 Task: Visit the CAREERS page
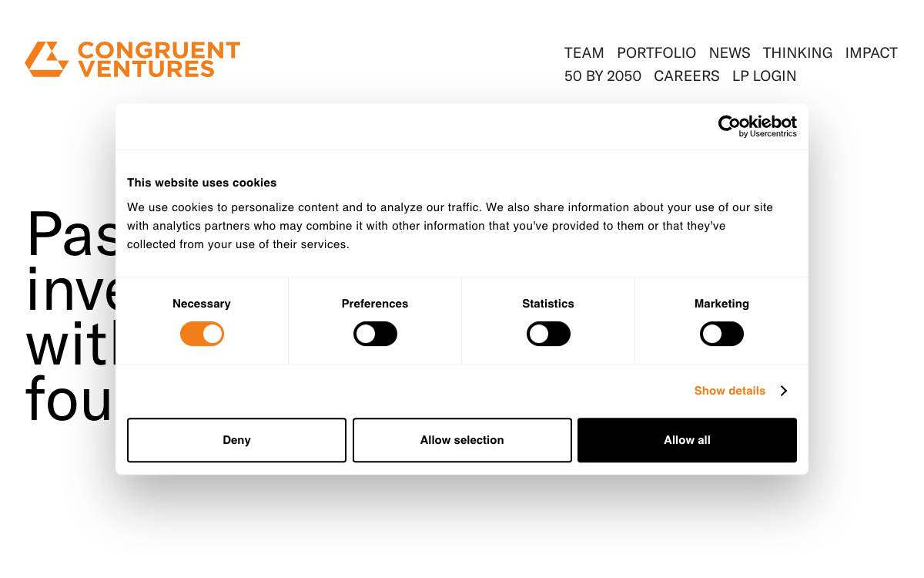pos(687,76)
